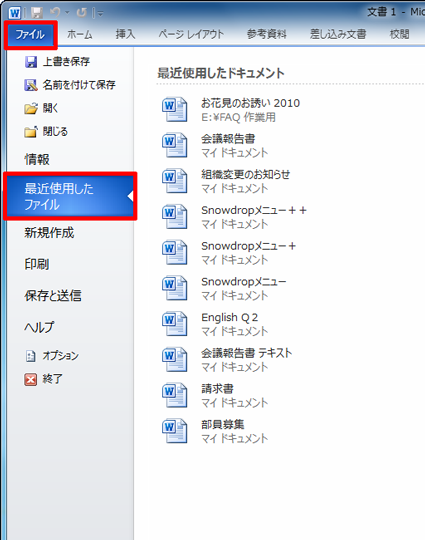Open the 参考資料 ribbon tab
Viewport: 425px width, 540px height.
pyautogui.click(x=266, y=34)
